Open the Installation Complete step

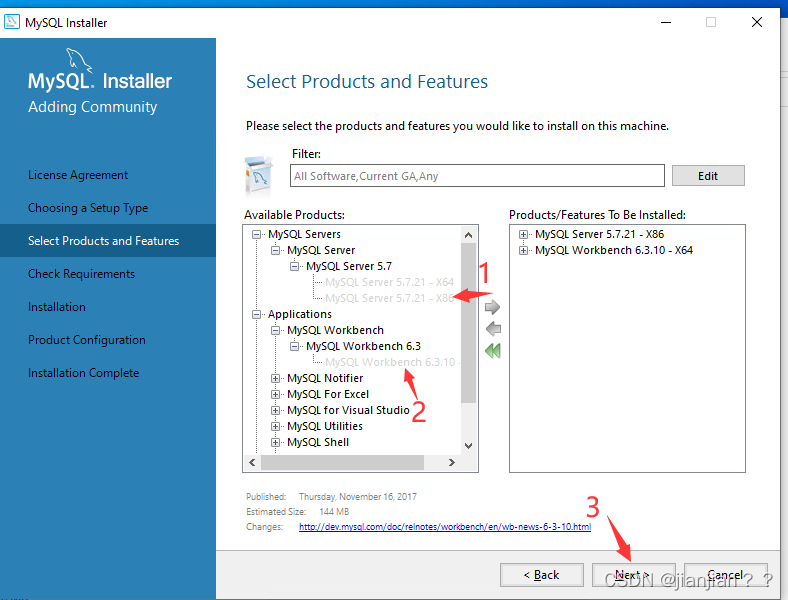(x=83, y=373)
